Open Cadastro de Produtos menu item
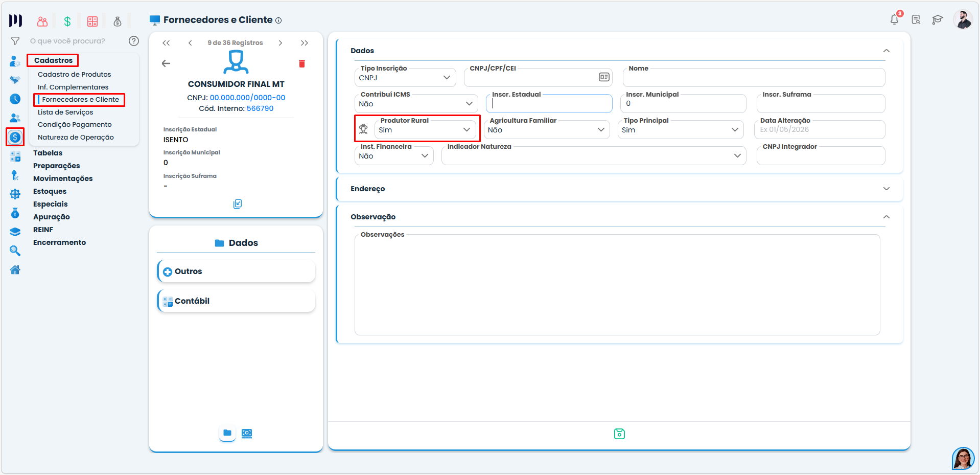Screen dimensions: 980x475 75,75
